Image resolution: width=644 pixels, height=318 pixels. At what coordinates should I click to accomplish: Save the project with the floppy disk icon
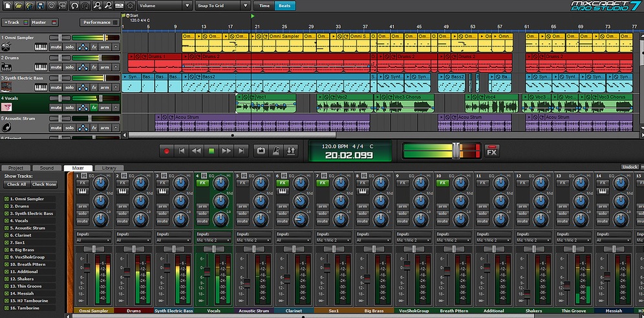point(40,6)
